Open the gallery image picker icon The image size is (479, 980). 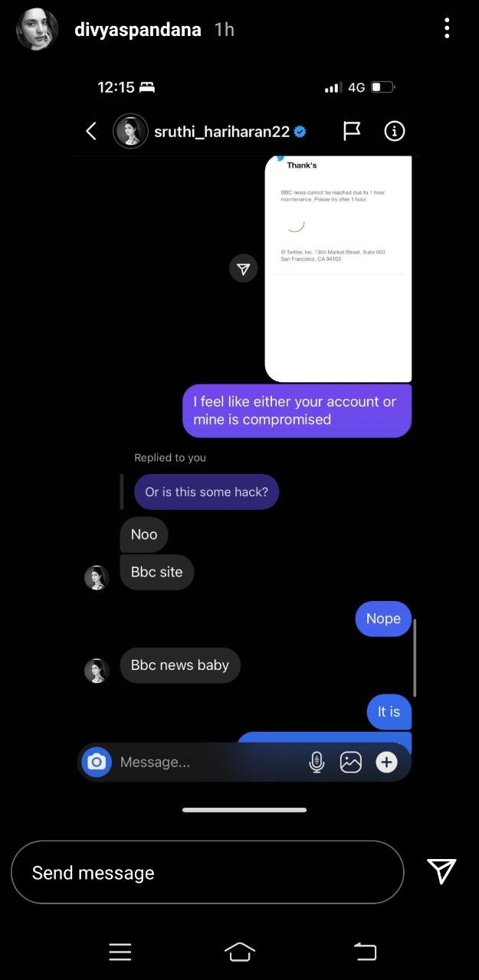pyautogui.click(x=351, y=762)
